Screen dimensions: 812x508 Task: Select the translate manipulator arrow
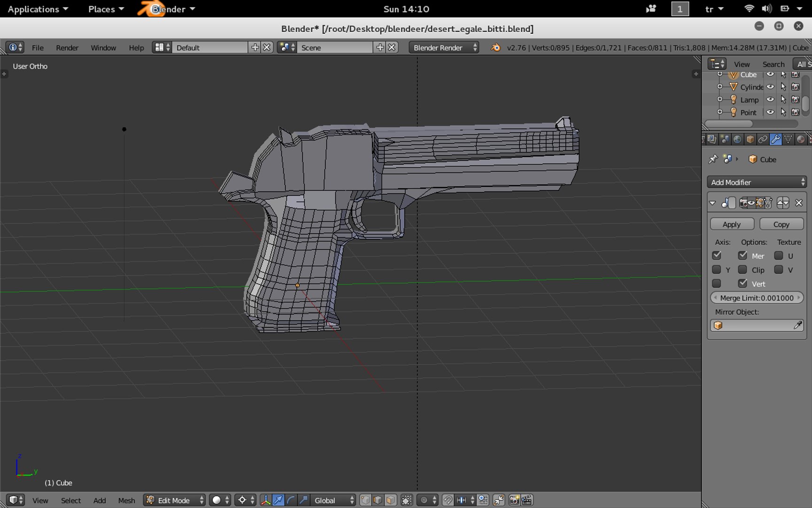(x=278, y=500)
